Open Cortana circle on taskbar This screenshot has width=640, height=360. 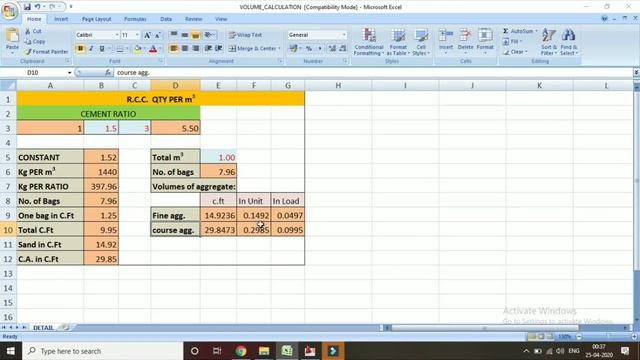(195, 351)
